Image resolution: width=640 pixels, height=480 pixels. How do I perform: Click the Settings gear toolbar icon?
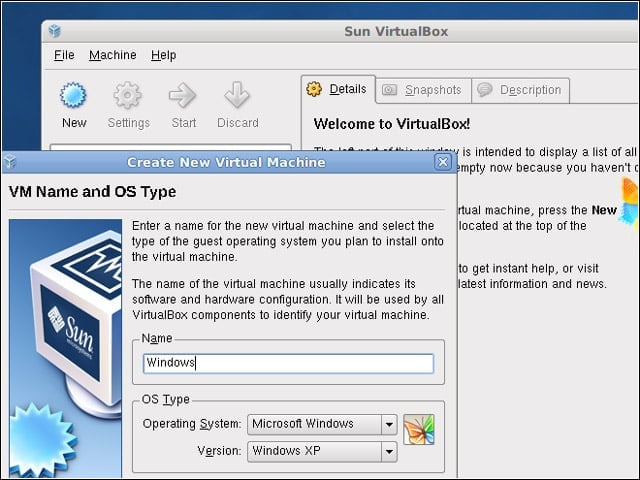click(x=128, y=95)
